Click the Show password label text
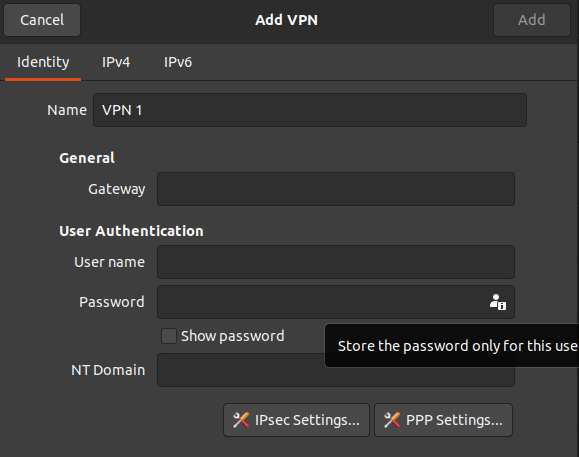579x457 pixels. click(233, 336)
